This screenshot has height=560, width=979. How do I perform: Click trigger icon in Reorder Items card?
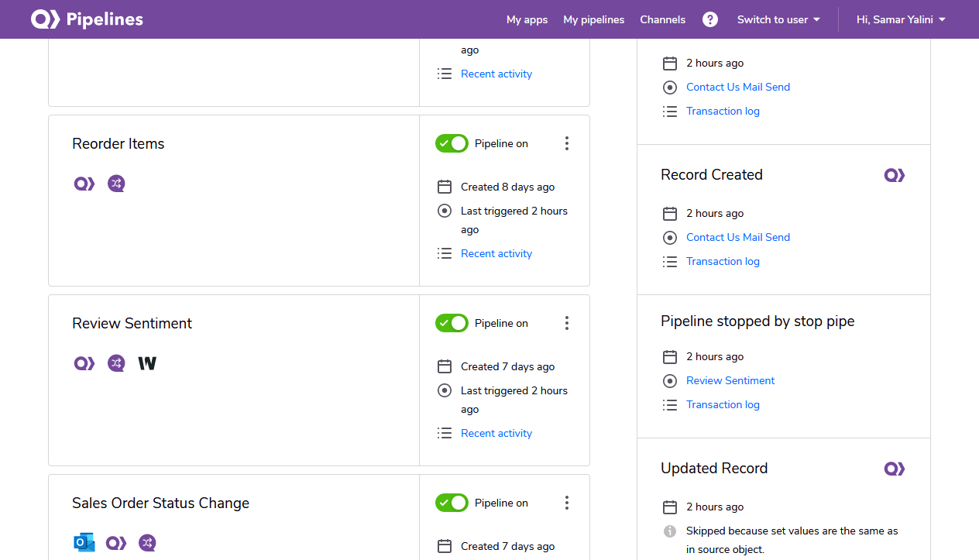pyautogui.click(x=445, y=211)
